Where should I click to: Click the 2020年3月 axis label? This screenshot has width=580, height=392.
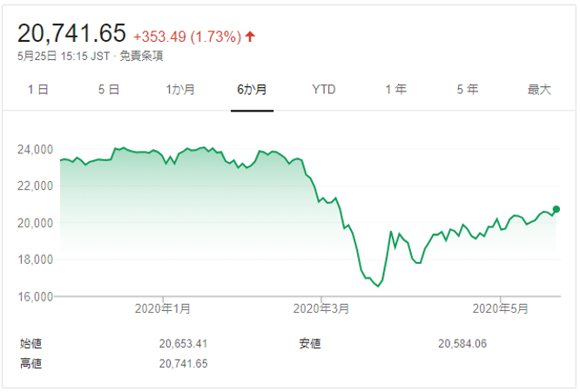321,308
